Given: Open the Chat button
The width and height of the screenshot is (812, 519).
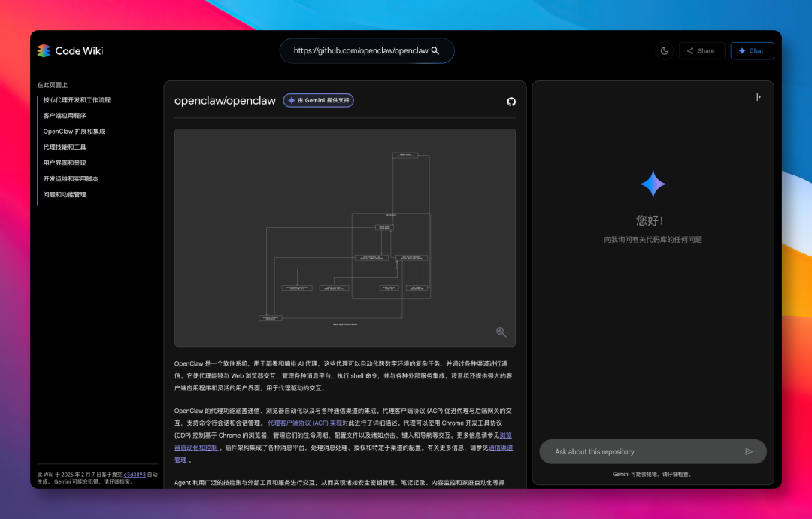Looking at the screenshot, I should tap(752, 50).
